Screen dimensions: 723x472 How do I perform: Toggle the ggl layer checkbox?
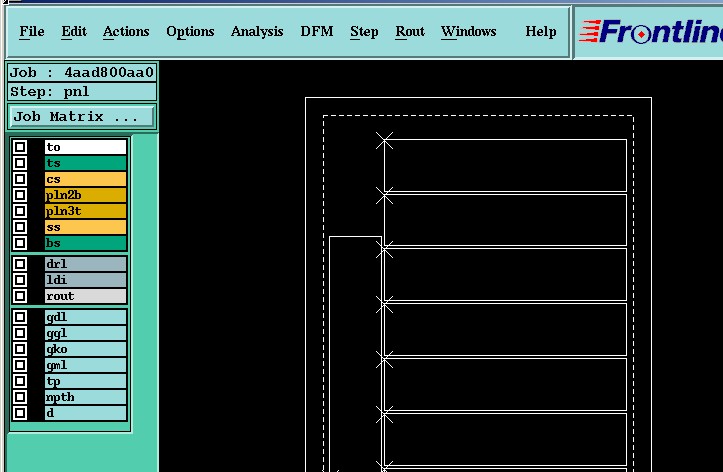point(20,333)
